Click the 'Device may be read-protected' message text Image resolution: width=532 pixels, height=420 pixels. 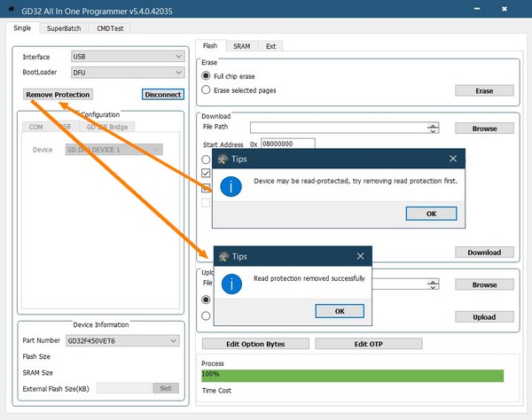tap(356, 181)
